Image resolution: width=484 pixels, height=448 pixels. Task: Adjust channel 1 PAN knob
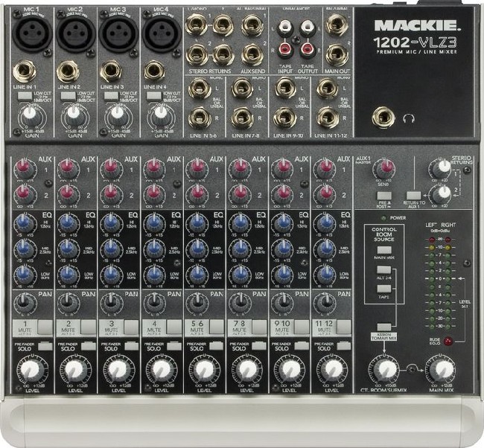(25, 303)
